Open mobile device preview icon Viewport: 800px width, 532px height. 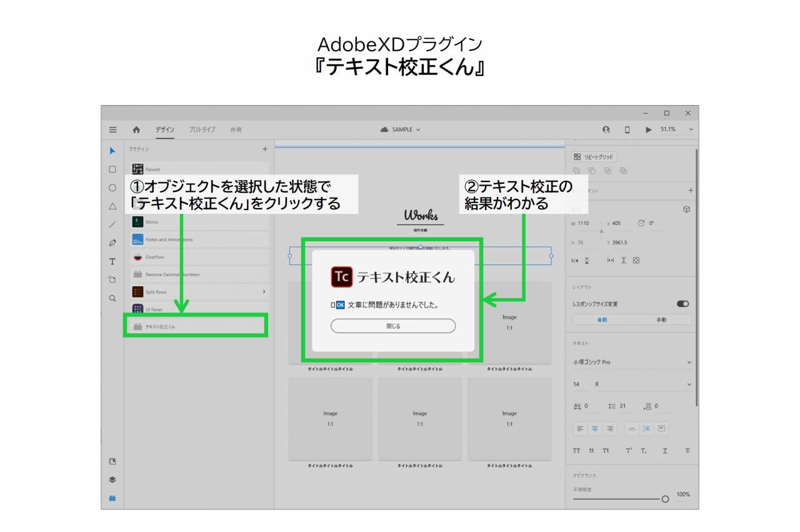point(627,129)
